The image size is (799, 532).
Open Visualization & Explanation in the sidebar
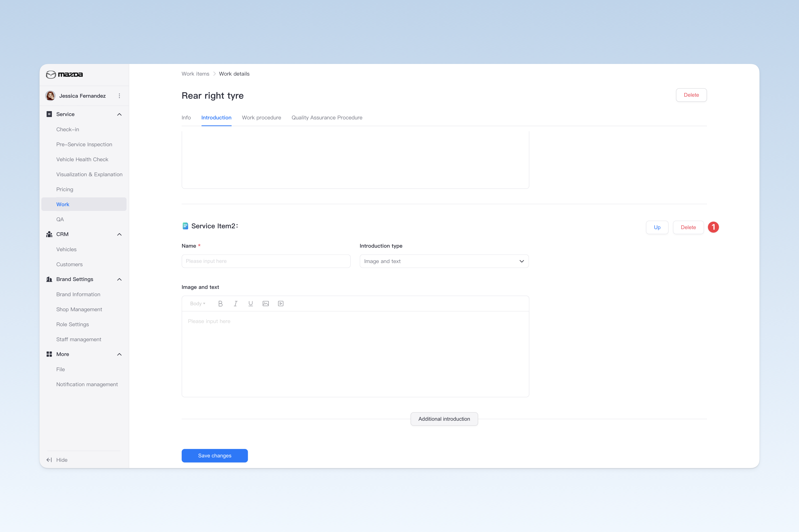click(x=89, y=174)
